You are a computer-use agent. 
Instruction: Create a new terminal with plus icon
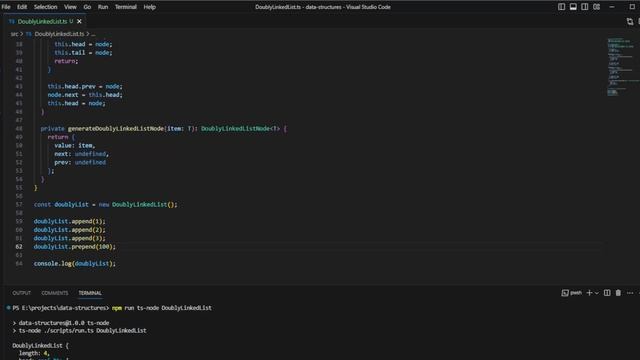[589, 293]
